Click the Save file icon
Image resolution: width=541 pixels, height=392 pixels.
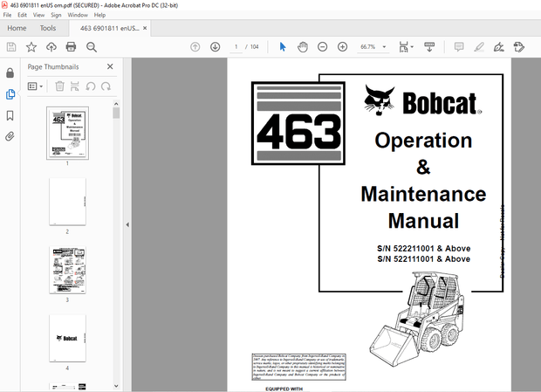tap(11, 47)
